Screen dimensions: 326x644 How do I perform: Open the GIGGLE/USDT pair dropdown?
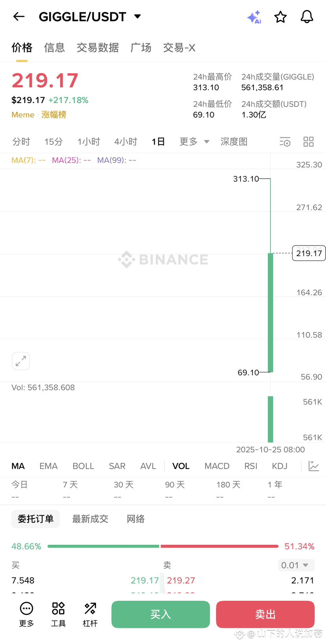(x=137, y=17)
